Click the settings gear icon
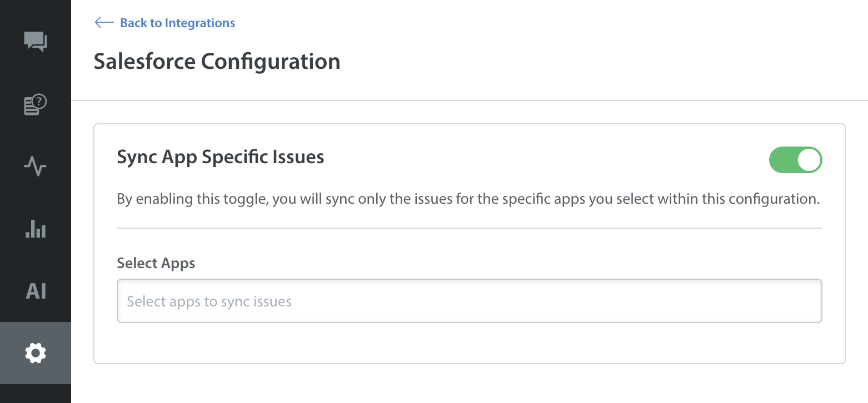Viewport: 868px width, 403px height. coord(36,353)
